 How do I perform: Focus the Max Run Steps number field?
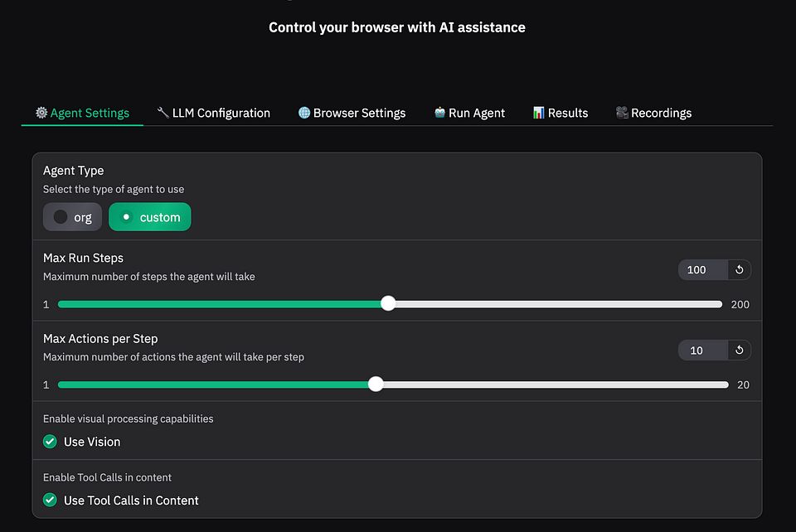point(701,269)
